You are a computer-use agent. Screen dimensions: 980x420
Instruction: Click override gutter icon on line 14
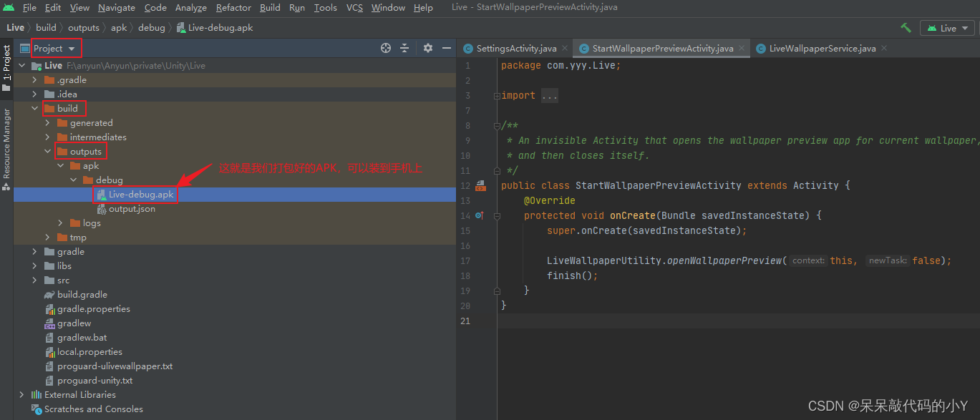coord(479,215)
